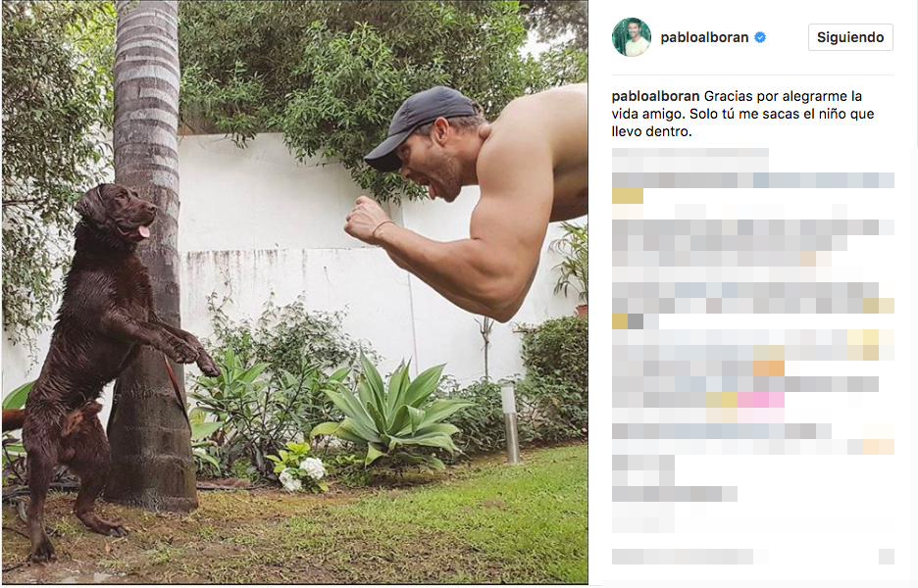The height and width of the screenshot is (588, 918).
Task: Open the pabloalboran link in the caption
Action: click(655, 96)
